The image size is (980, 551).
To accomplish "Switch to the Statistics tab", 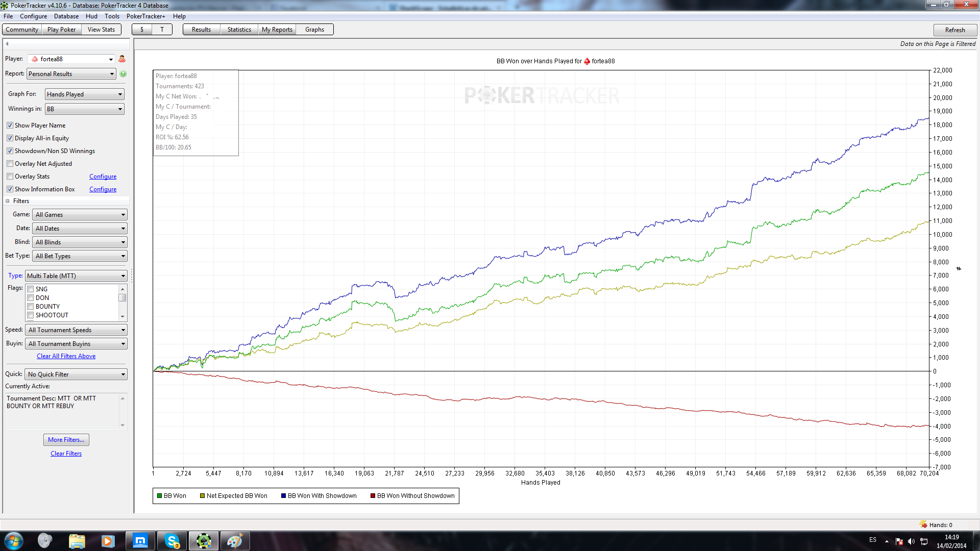I will (x=239, y=30).
